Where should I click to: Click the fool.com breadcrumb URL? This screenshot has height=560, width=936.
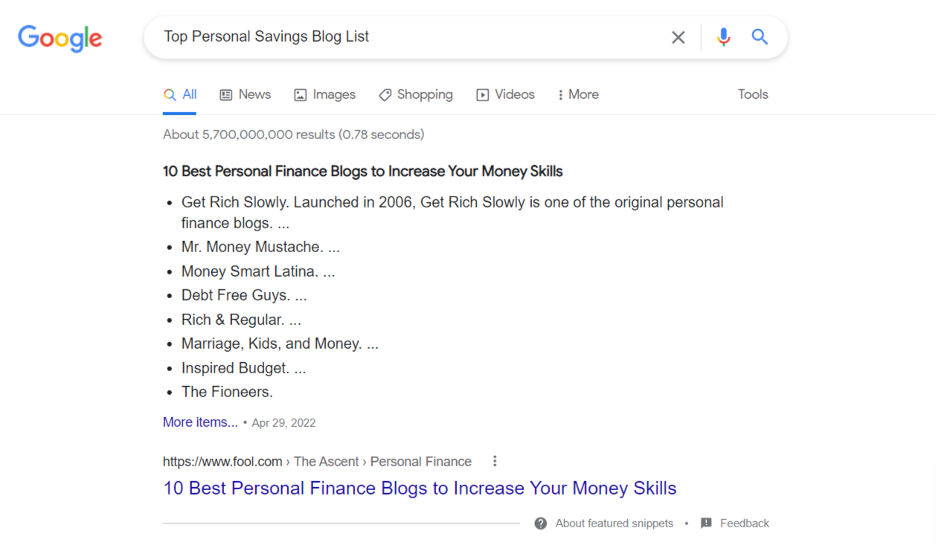tap(317, 462)
